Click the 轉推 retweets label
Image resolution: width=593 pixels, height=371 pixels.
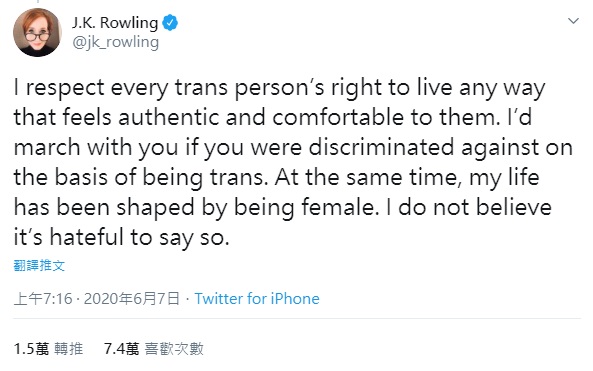coord(68,349)
